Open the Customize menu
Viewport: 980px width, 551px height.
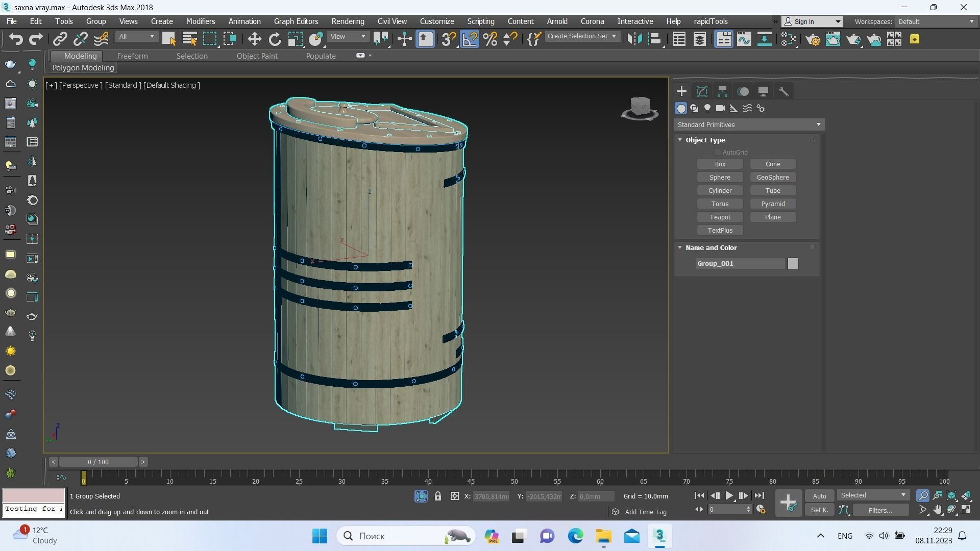437,21
